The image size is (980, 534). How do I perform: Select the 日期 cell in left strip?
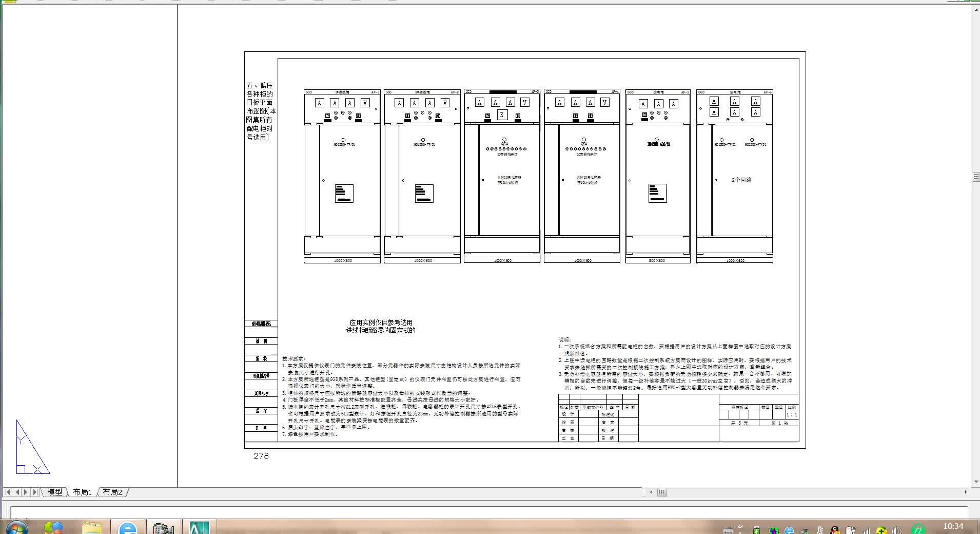(x=261, y=428)
